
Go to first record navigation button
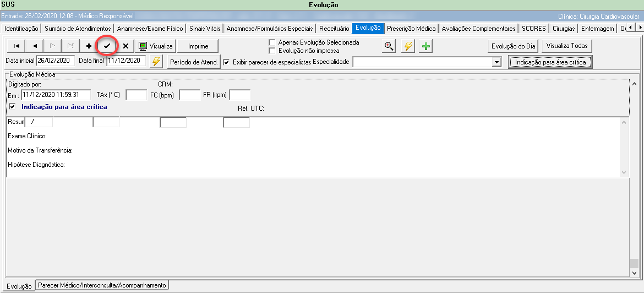pyautogui.click(x=17, y=46)
